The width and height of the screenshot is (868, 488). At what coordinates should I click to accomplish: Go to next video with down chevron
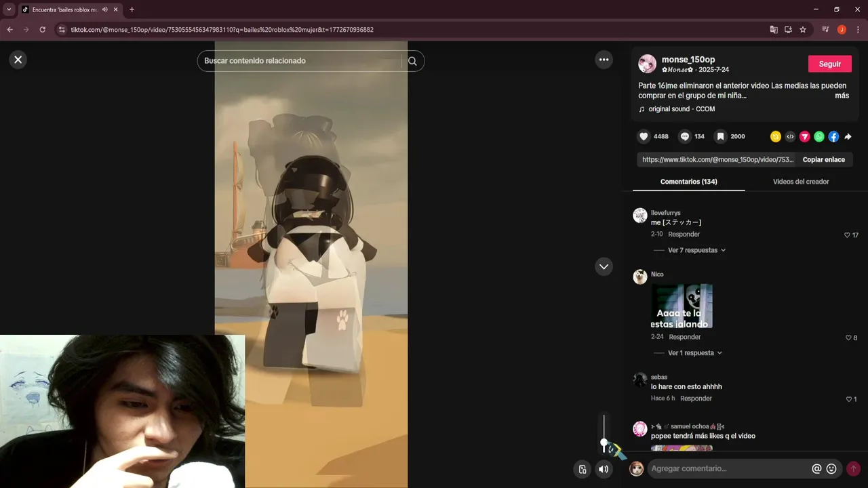pos(604,266)
